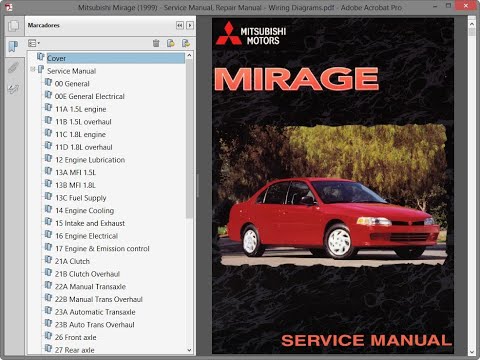Open the 00E General Electrical bookmark
This screenshot has width=480, height=360.
coord(90,96)
